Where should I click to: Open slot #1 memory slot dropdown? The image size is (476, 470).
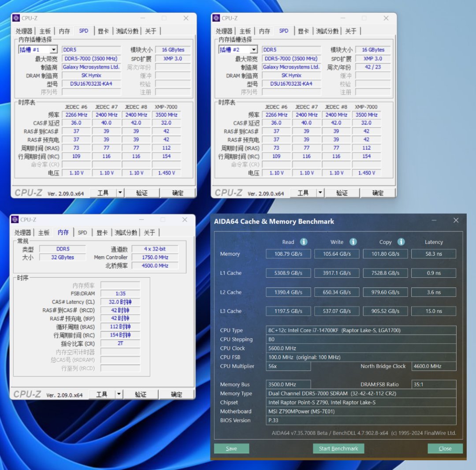click(x=53, y=49)
